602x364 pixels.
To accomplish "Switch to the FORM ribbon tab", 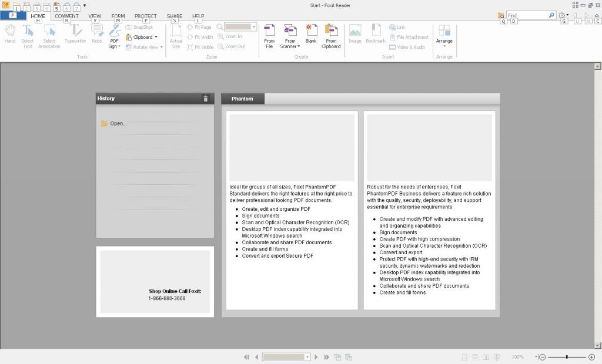I will [118, 16].
